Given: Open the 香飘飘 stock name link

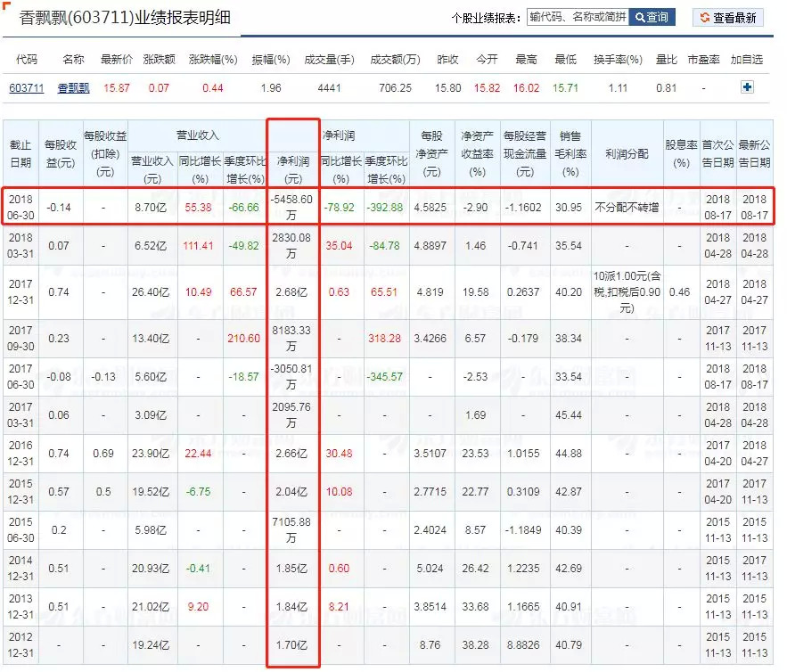Looking at the screenshot, I should click(73, 88).
